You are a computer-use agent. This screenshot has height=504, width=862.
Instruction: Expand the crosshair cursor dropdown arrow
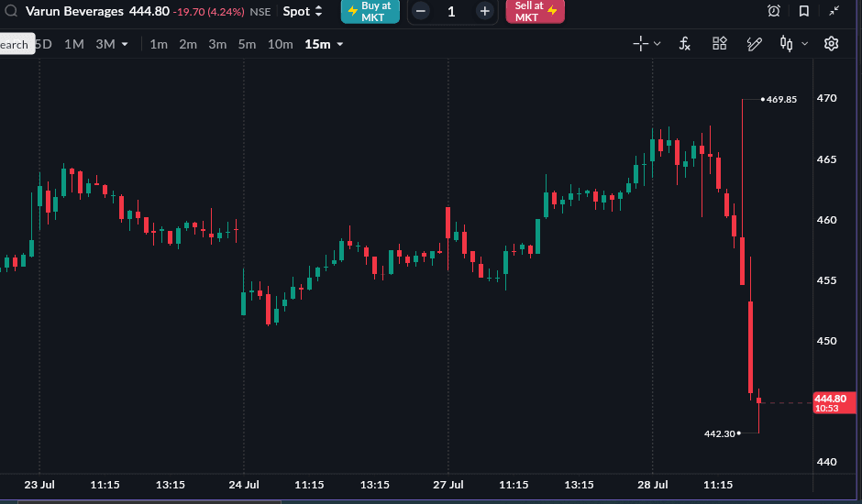click(657, 44)
